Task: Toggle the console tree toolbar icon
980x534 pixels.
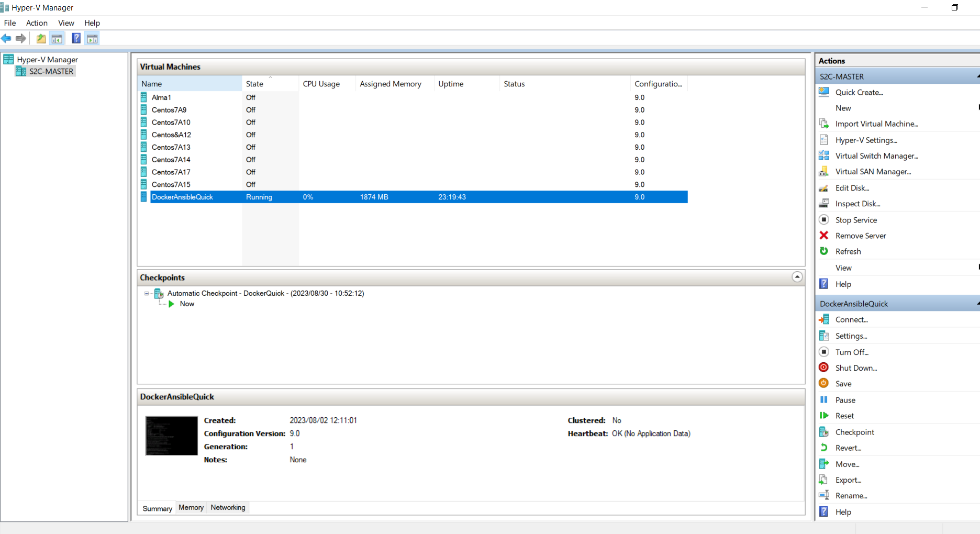Action: click(57, 38)
